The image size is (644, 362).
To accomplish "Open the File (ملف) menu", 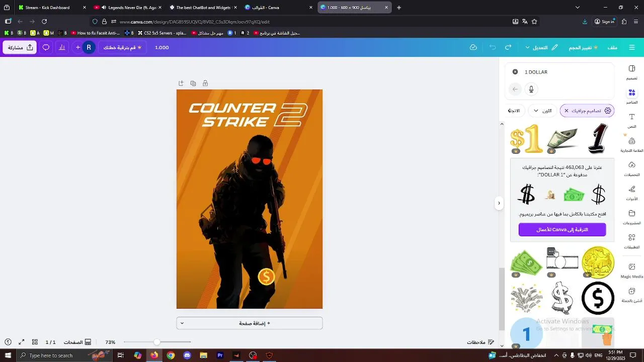I will 612,47.
